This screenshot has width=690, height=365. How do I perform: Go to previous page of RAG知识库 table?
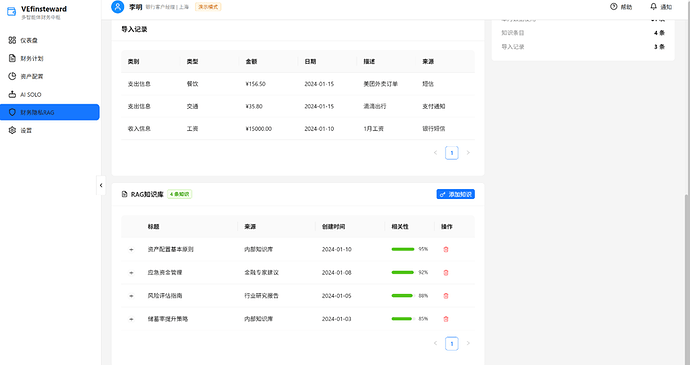[436, 343]
